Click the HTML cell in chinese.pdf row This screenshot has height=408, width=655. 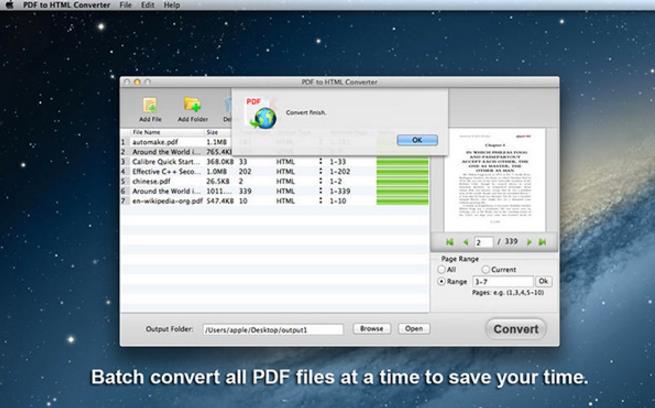tap(285, 181)
